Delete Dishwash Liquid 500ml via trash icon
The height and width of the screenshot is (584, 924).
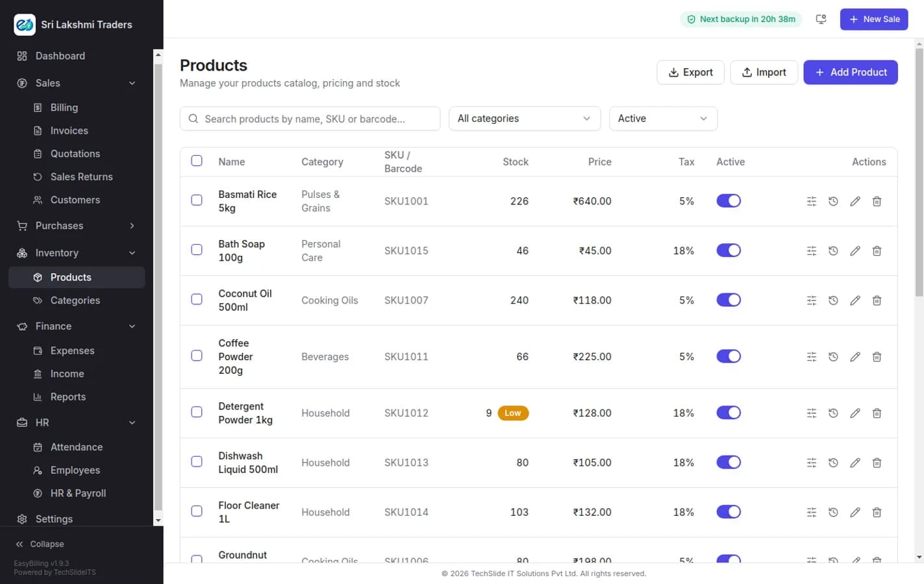[877, 463]
